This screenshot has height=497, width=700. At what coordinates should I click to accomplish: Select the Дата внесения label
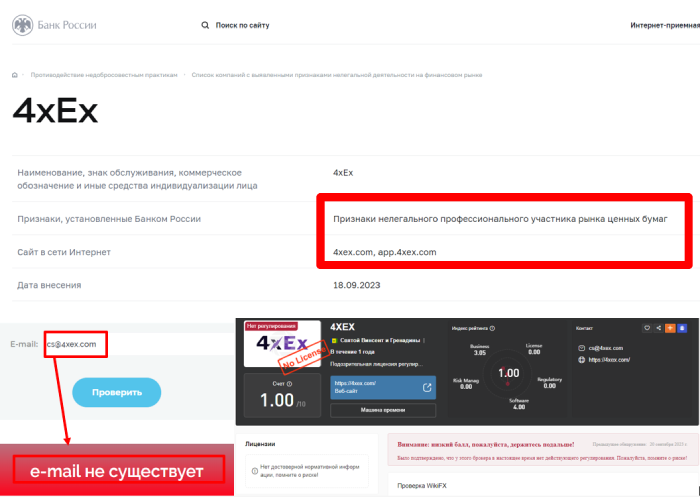pyautogui.click(x=49, y=285)
